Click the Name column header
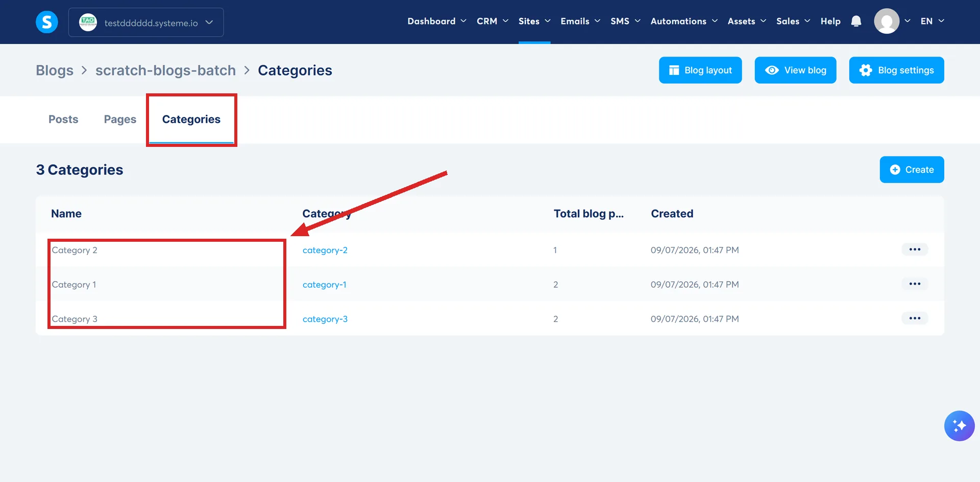 point(66,214)
